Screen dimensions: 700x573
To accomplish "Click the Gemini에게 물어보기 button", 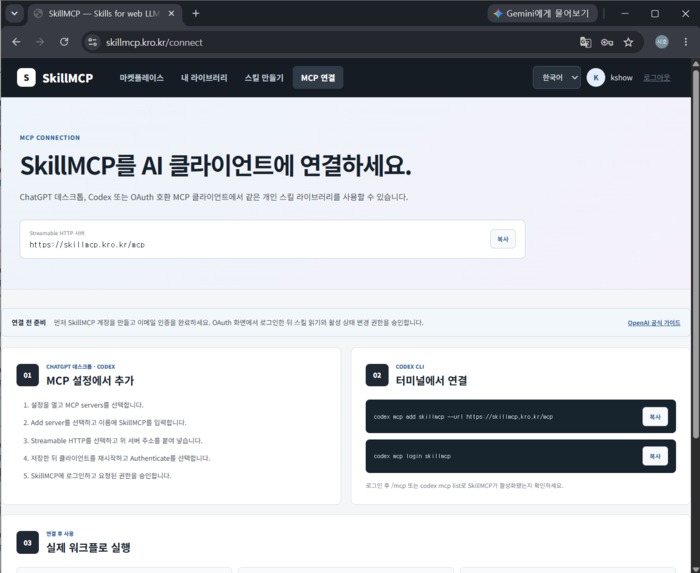I will point(542,13).
